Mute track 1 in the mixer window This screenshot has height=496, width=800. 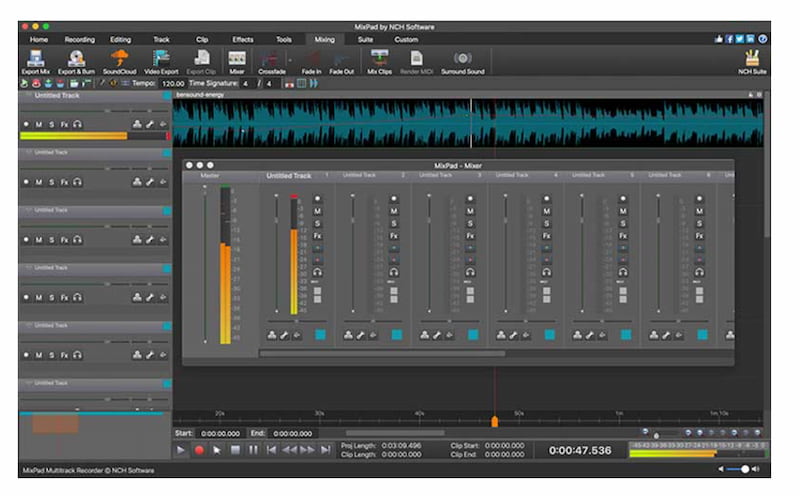pyautogui.click(x=318, y=211)
